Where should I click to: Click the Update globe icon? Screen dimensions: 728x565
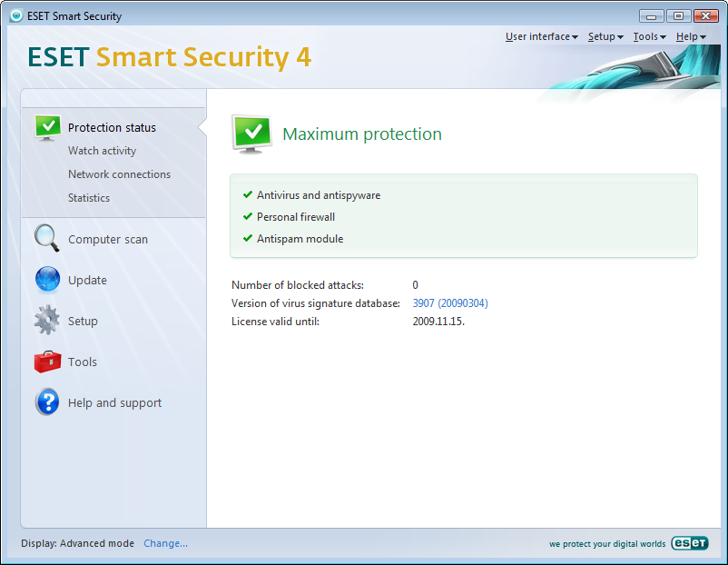(47, 279)
